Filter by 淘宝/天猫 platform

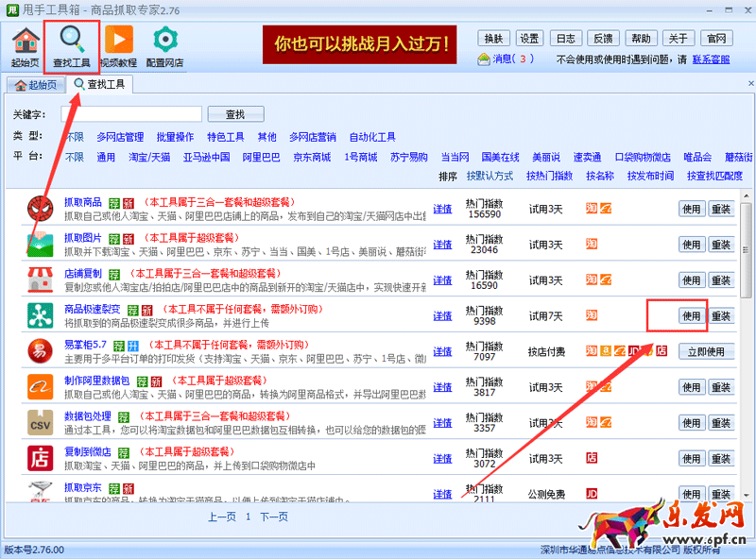(148, 157)
